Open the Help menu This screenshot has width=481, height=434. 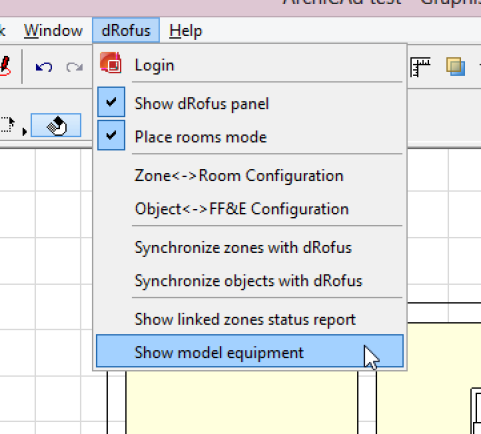(x=186, y=31)
